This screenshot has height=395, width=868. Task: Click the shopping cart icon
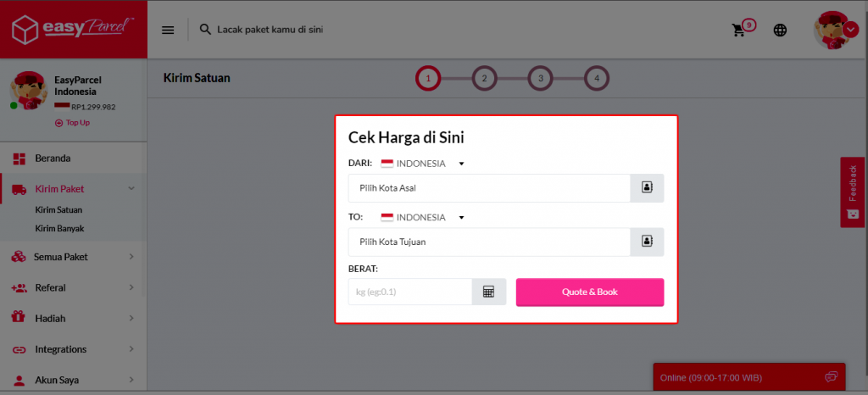pyautogui.click(x=739, y=30)
